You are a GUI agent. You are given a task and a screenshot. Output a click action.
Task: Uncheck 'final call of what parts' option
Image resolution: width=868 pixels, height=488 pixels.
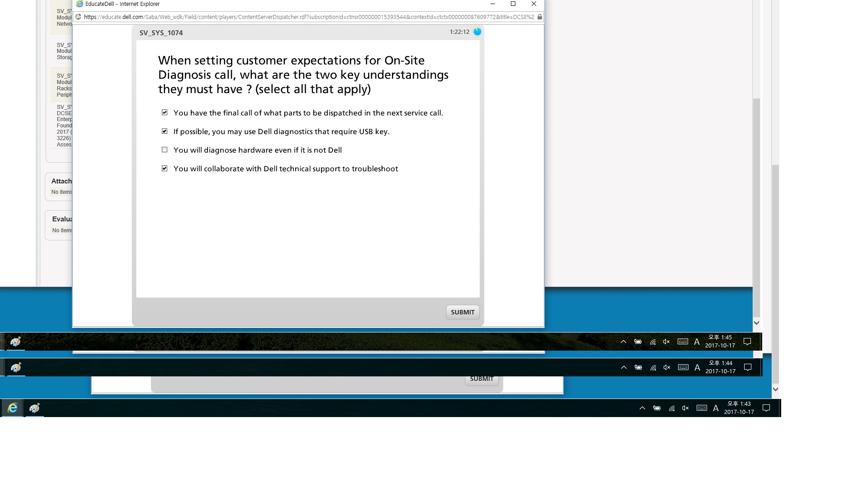point(165,113)
